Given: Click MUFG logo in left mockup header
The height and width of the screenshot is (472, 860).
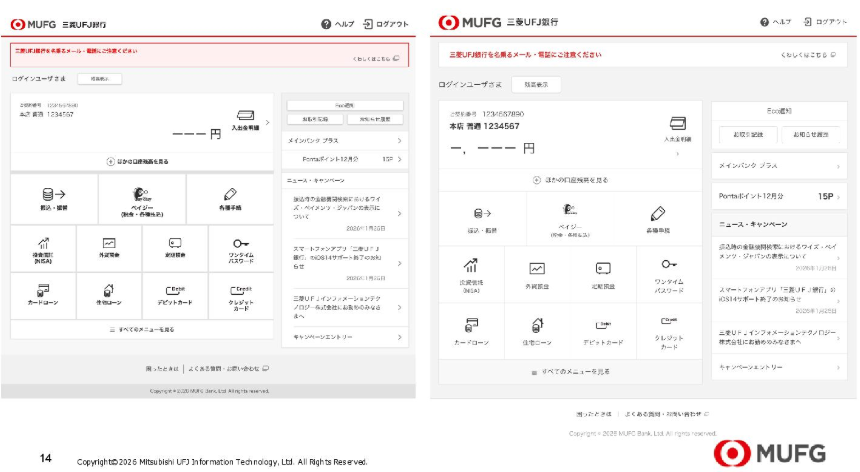Looking at the screenshot, I should click(x=33, y=25).
